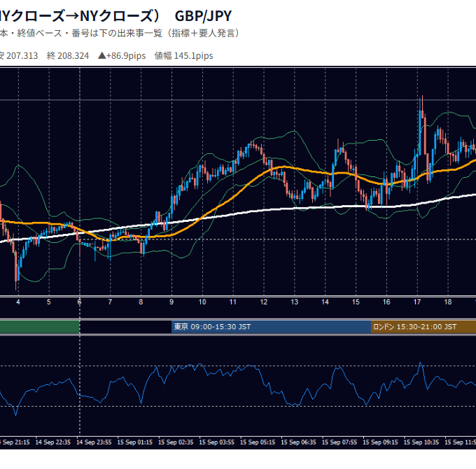Viewport: 476px width, 469px height.
Task: Click hour label 18 on the axis
Action: (448, 302)
